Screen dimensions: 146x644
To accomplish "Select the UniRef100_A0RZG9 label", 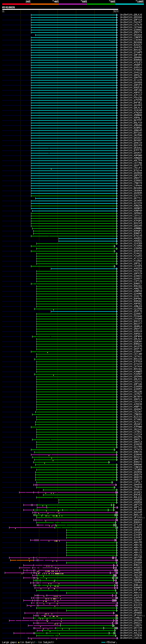I will (x=131, y=269).
